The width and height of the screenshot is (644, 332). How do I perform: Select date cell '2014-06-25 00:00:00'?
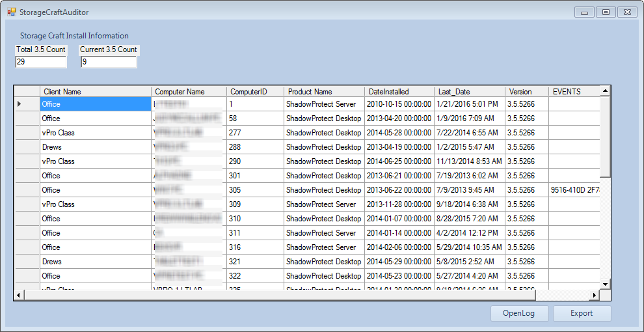(399, 161)
